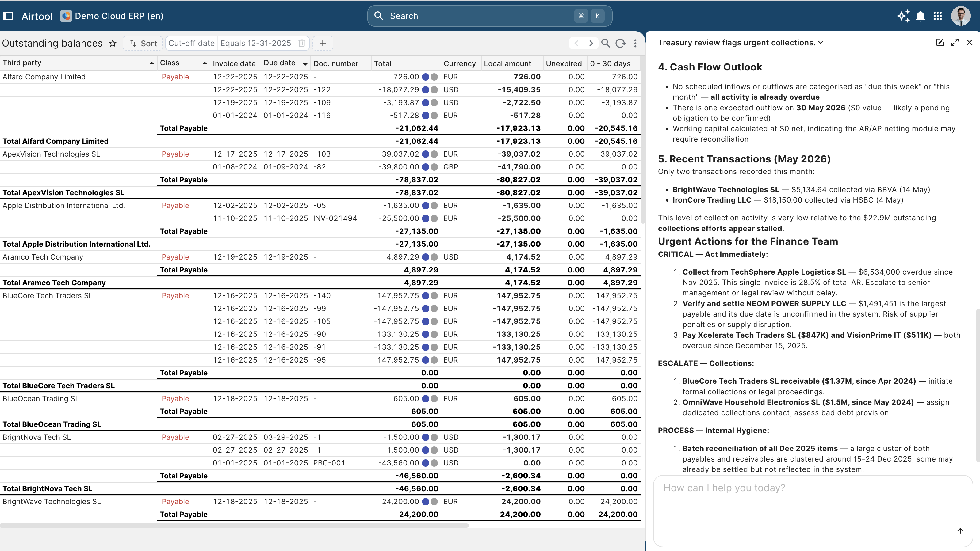This screenshot has height=551, width=980.
Task: Open the Sort button
Action: click(x=143, y=43)
